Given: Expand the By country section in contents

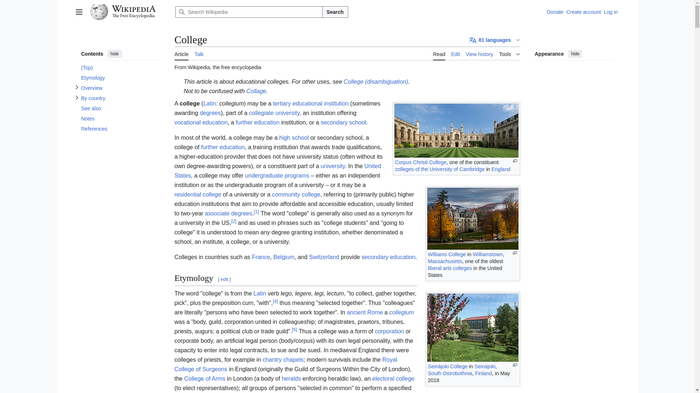Looking at the screenshot, I should pos(77,98).
